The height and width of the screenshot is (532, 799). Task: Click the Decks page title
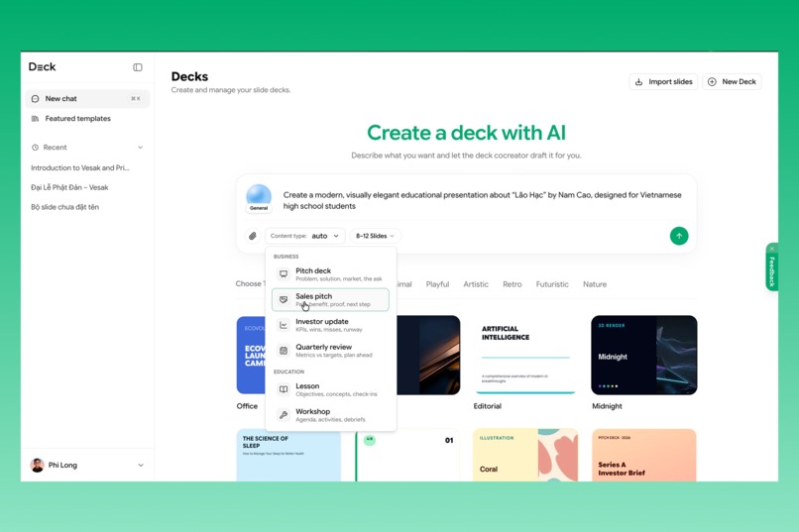(189, 77)
